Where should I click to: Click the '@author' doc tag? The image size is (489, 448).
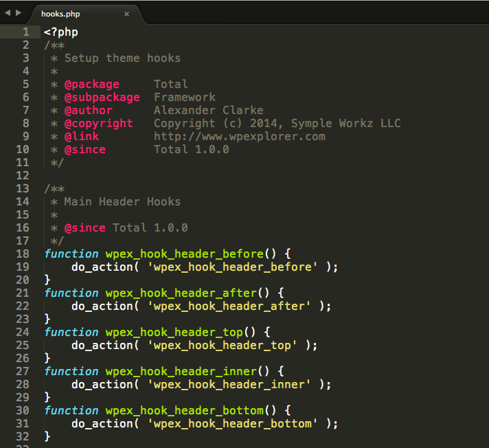coord(89,111)
